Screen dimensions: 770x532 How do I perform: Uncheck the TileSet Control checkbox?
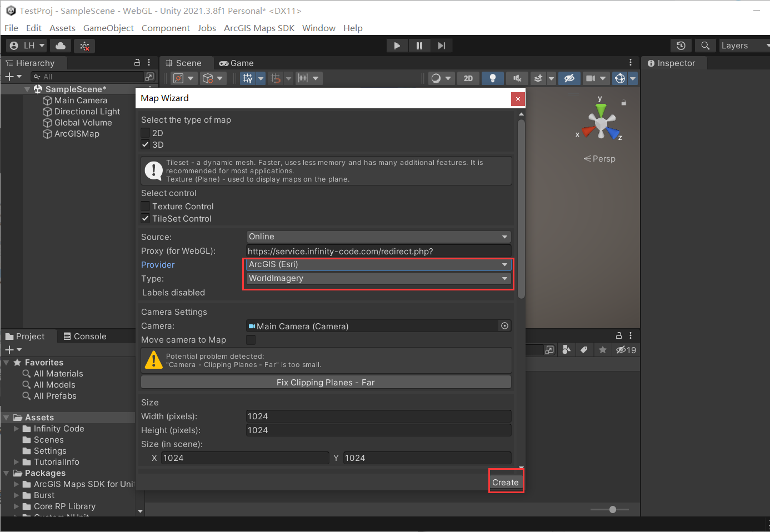146,218
